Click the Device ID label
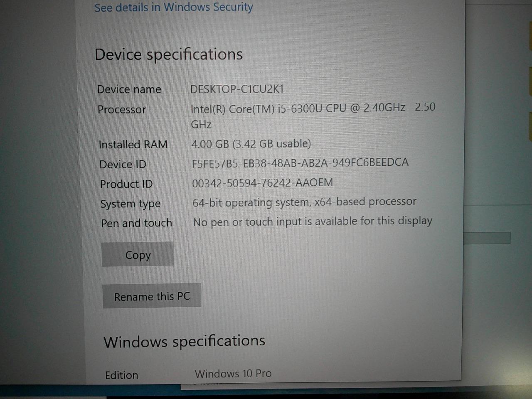The height and width of the screenshot is (399, 532). coord(123,165)
